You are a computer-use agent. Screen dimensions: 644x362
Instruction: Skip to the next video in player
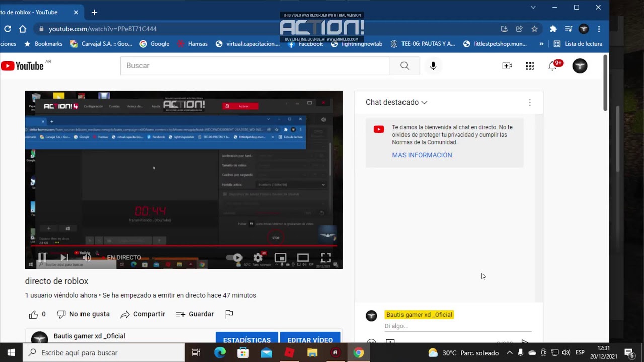[x=64, y=258]
